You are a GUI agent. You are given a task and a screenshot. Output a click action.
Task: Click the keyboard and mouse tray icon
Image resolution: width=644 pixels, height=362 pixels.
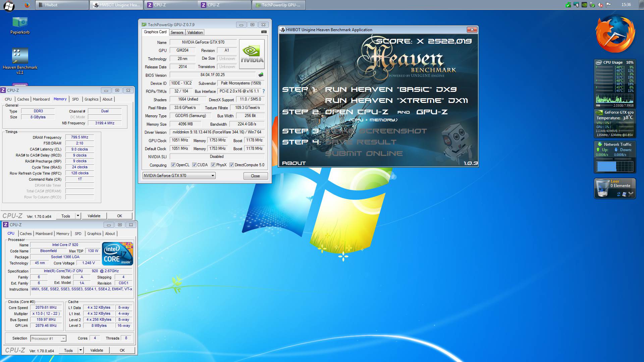[576, 5]
